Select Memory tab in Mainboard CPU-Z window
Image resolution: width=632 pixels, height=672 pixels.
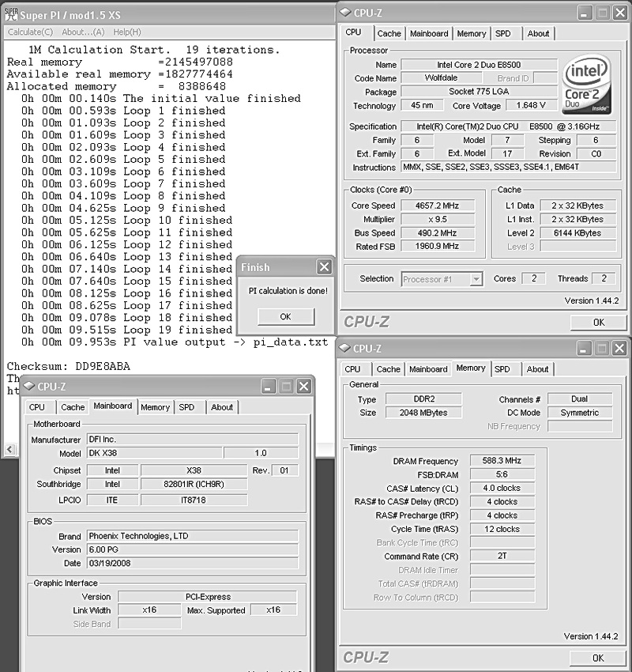point(155,407)
